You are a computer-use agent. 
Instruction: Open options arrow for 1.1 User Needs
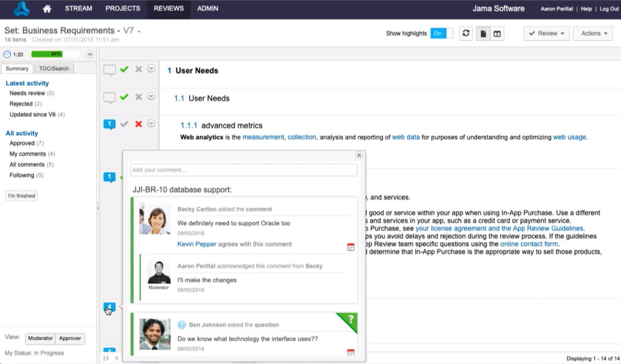click(151, 97)
